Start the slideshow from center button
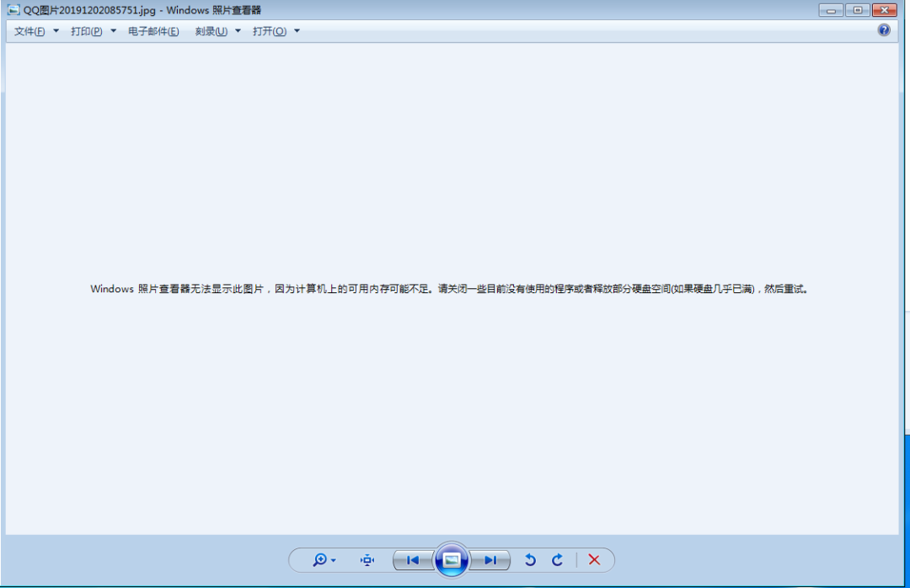Image resolution: width=910 pixels, height=588 pixels. (452, 559)
